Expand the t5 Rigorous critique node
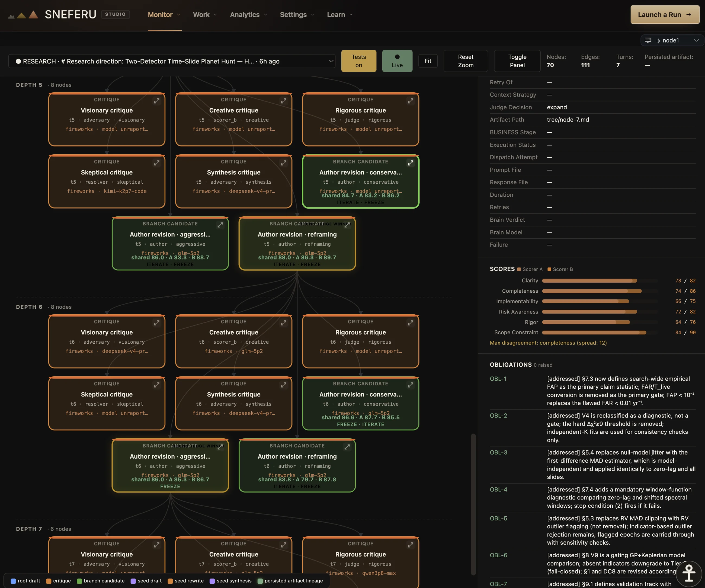The image size is (705, 588). (411, 101)
